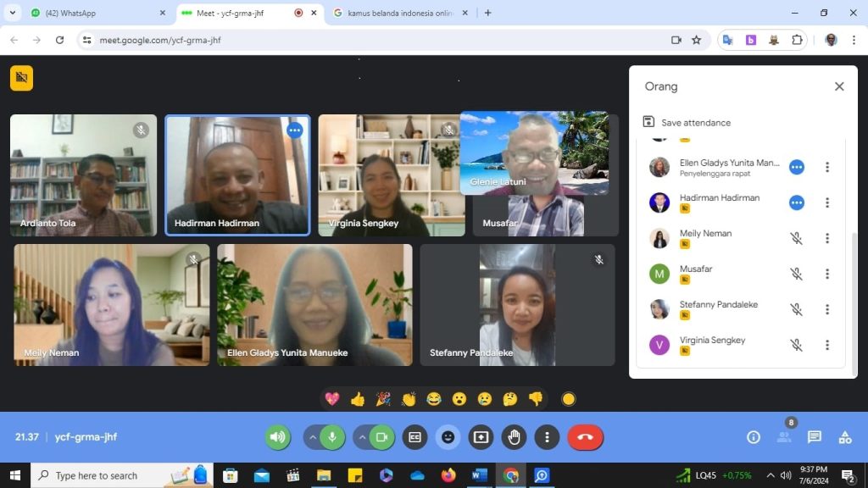The width and height of the screenshot is (868, 488).
Task: Send the thumbs up reaction
Action: (358, 399)
